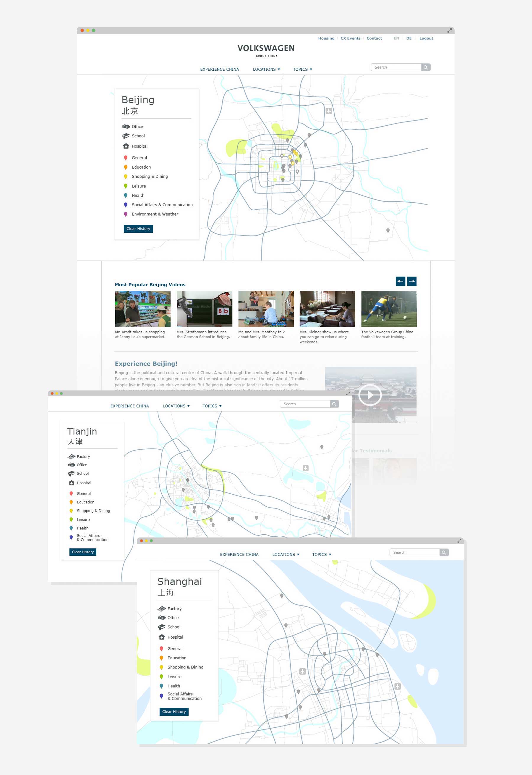Click the Logout link
532x775 pixels.
426,38
